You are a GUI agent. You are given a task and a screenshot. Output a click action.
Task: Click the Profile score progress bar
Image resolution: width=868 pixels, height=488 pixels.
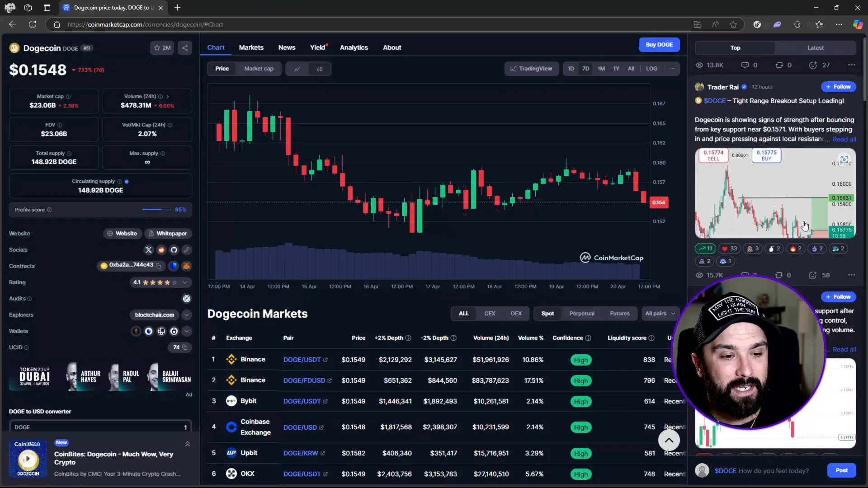coord(157,210)
